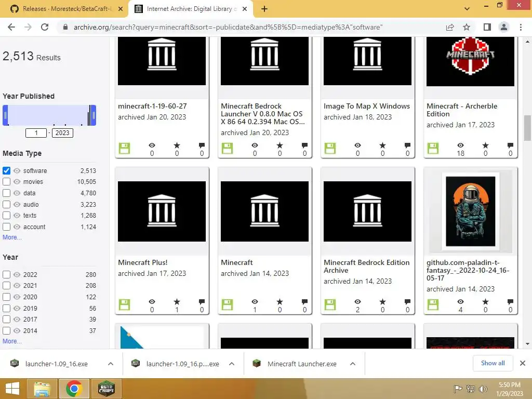Click software floppy icon on Minecraft Bedrock Edition Archive
Screen dimensions: 532x399
tap(330, 304)
